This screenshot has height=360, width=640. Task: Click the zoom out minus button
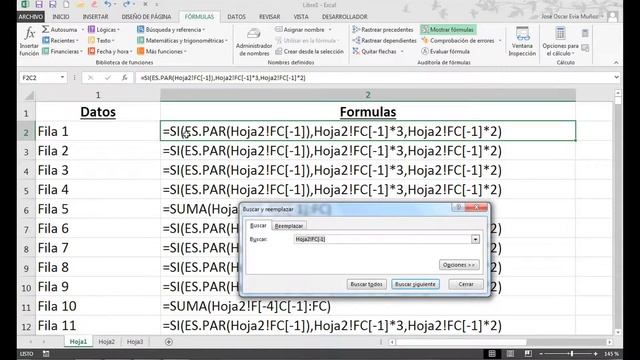[541, 354]
